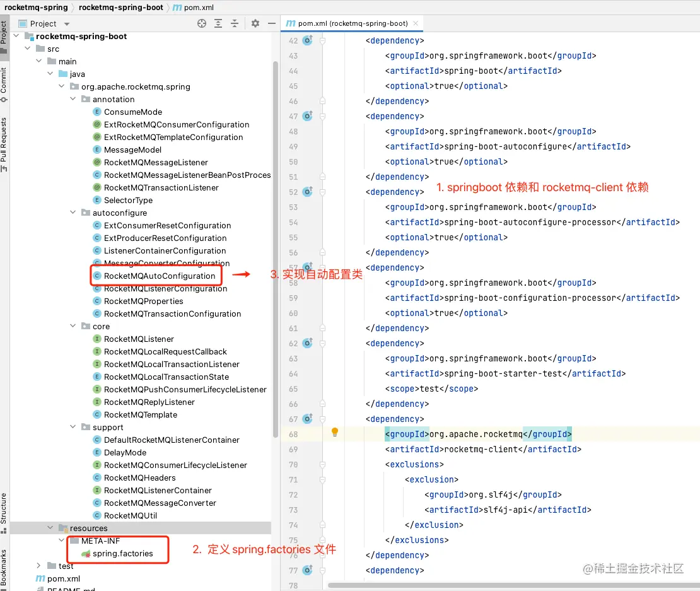This screenshot has height=591, width=700.
Task: Open the Pull Requests side tab
Action: pyautogui.click(x=4, y=144)
